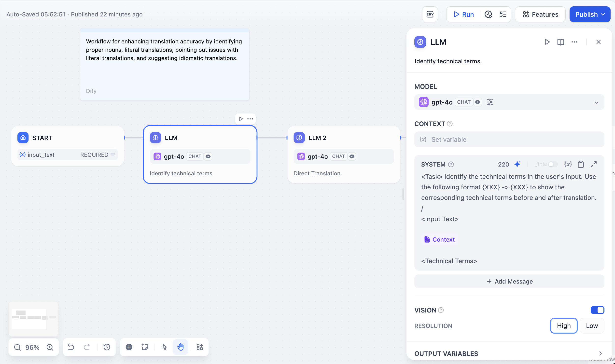This screenshot has height=364, width=615.
Task: Enable the Jinja toggle
Action: [x=553, y=164]
